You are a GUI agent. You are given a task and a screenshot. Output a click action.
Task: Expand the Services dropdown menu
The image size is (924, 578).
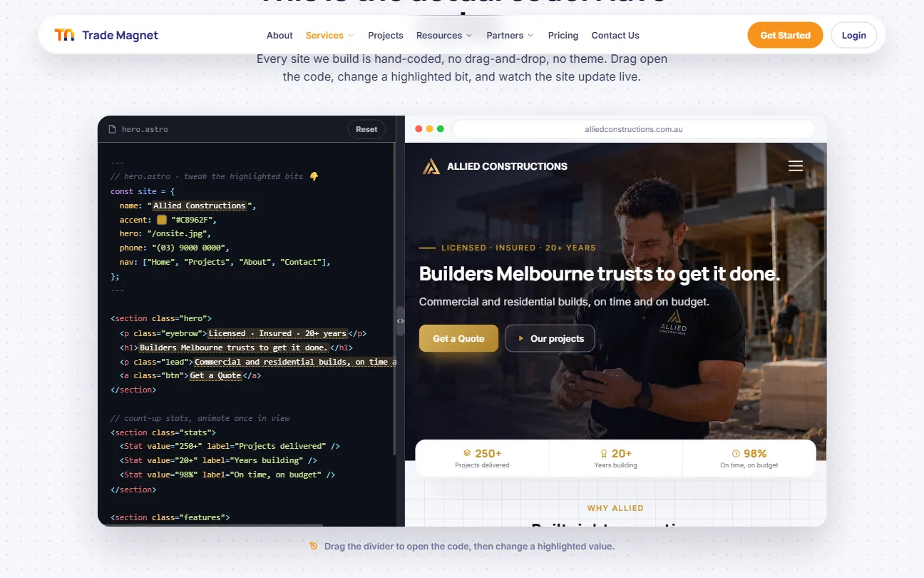[x=329, y=35]
